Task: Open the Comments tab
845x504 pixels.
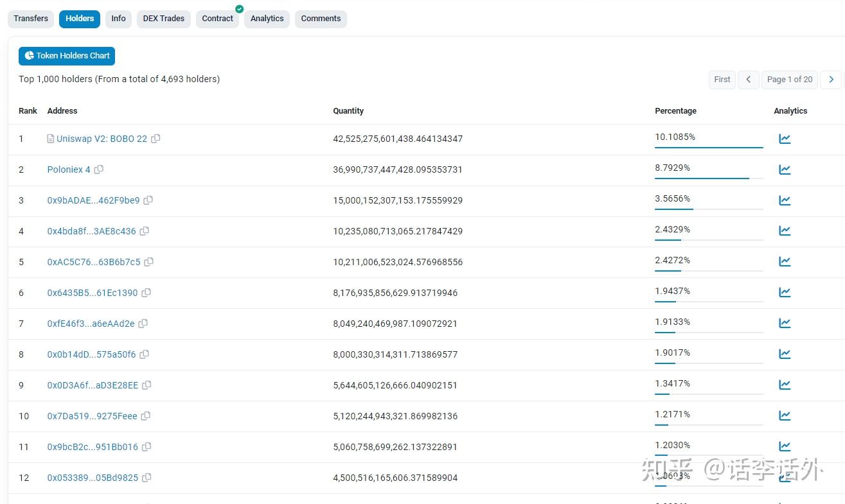Action: coord(321,19)
